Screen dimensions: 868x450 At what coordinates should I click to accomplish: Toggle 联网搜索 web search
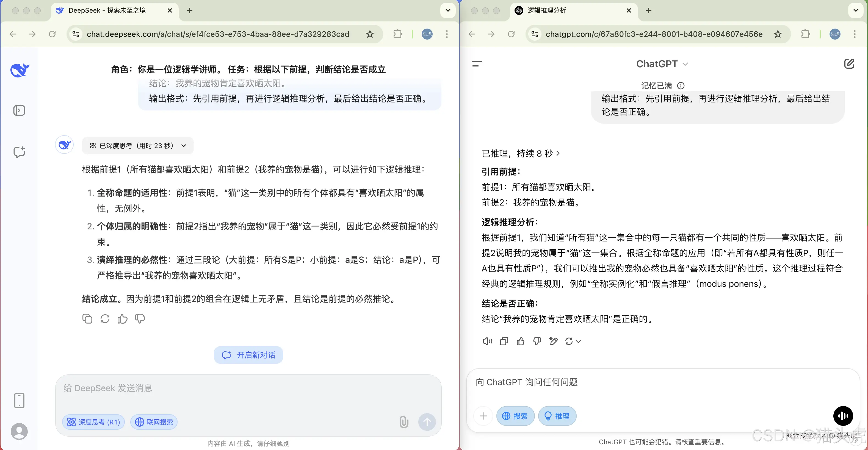pyautogui.click(x=154, y=422)
